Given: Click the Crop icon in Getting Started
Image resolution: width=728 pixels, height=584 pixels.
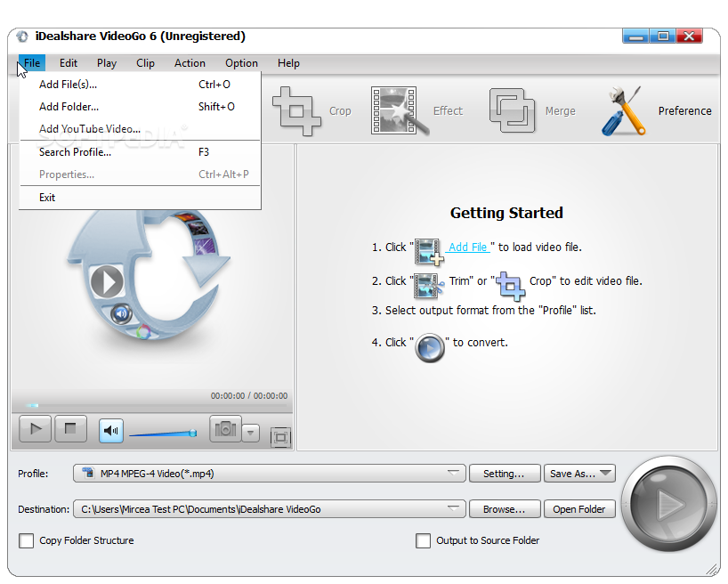Looking at the screenshot, I should coord(511,286).
